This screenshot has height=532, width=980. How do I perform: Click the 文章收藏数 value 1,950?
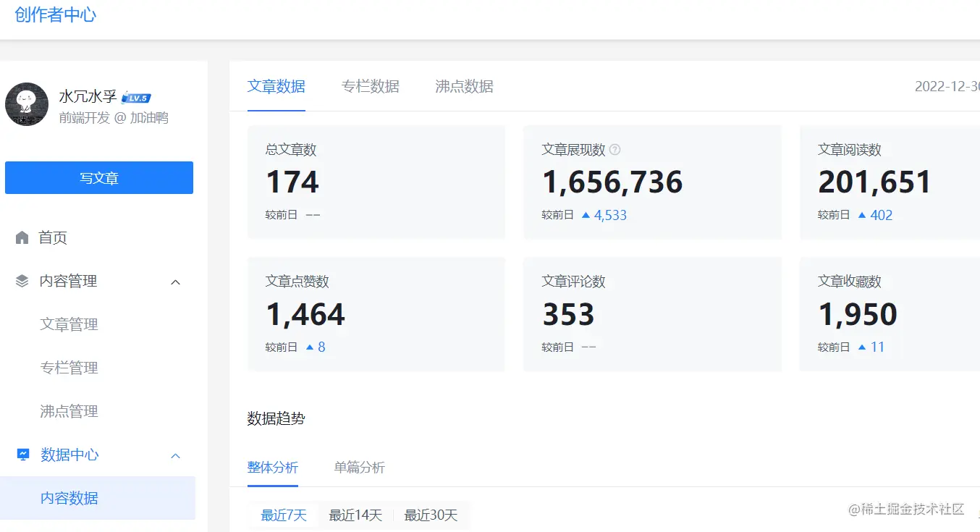click(858, 314)
